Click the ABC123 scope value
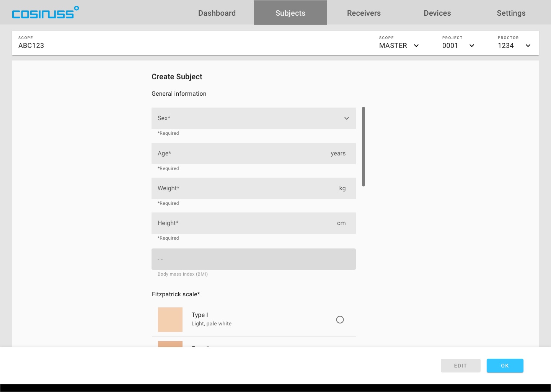Image resolution: width=551 pixels, height=392 pixels. (31, 46)
